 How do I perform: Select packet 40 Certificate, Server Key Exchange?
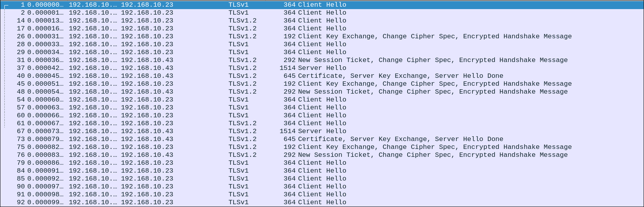pyautogui.click(x=322, y=76)
